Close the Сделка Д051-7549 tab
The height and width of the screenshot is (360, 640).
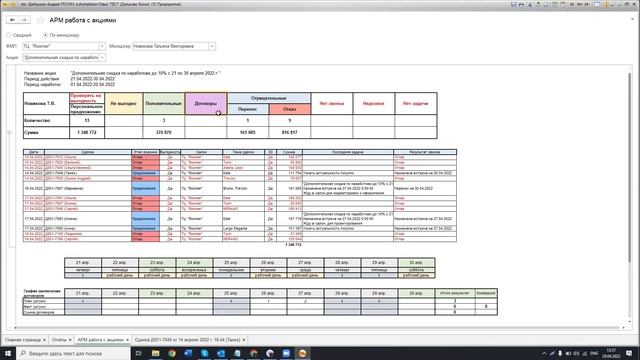click(x=244, y=340)
